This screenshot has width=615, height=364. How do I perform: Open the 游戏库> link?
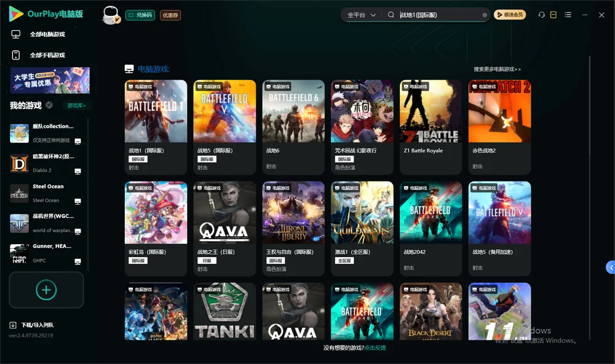point(76,106)
